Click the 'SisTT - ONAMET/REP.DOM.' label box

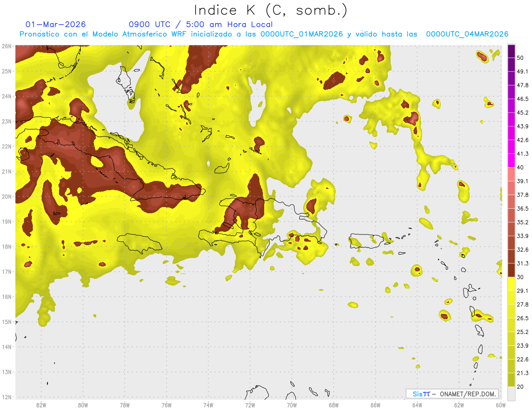click(x=452, y=394)
